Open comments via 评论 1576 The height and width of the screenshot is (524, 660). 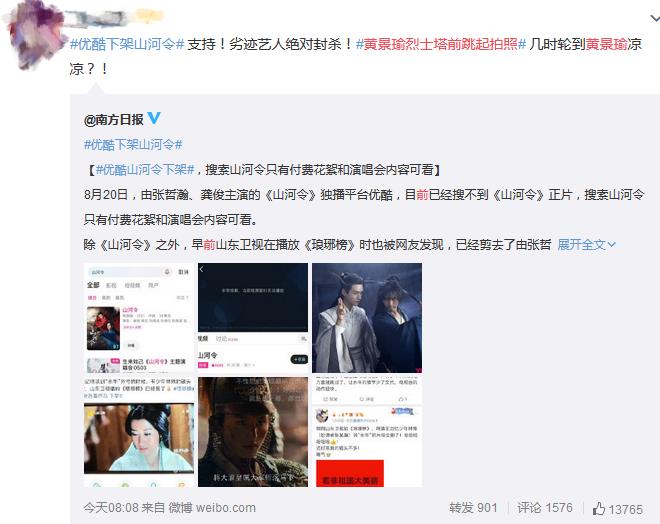tap(545, 508)
